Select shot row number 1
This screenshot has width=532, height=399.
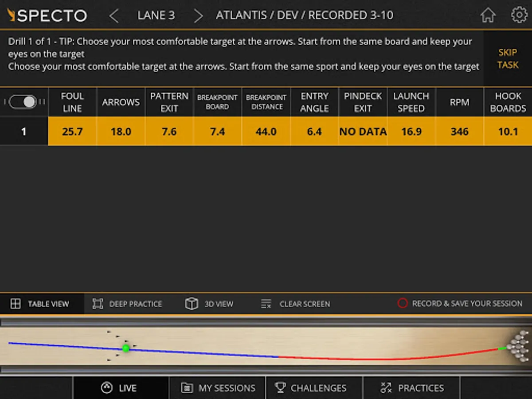tap(24, 132)
